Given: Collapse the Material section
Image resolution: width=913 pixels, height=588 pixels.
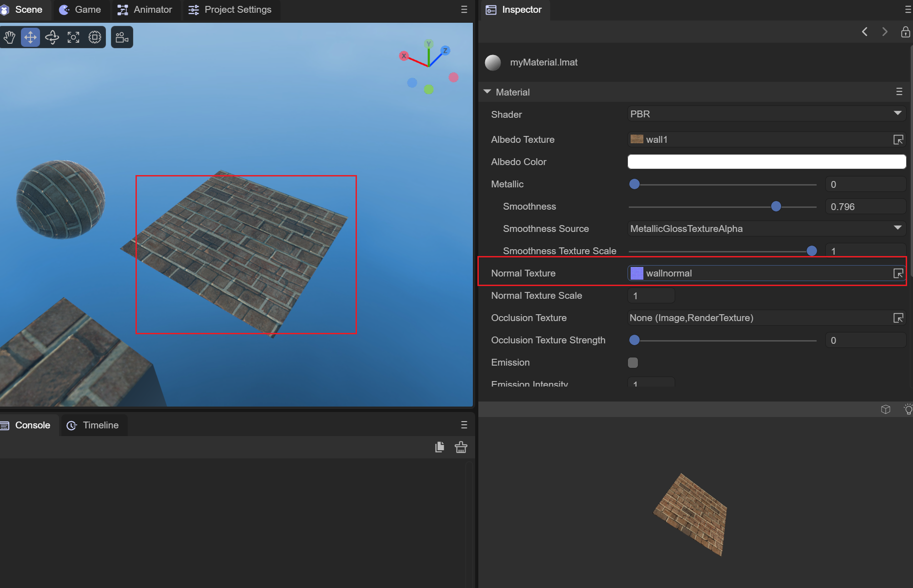Looking at the screenshot, I should point(487,92).
